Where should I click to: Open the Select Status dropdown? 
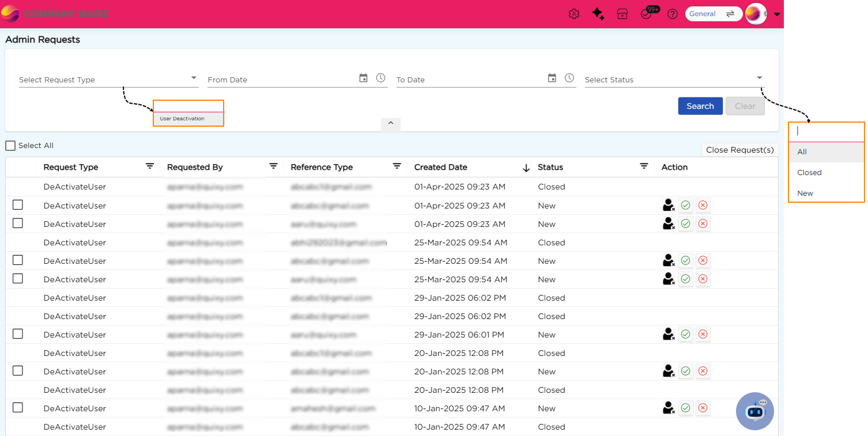point(760,78)
